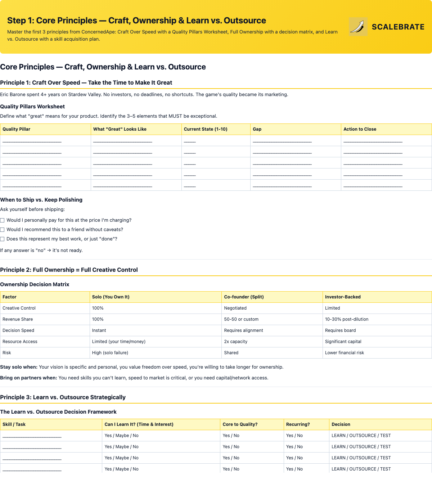Click the 'Step 1: Core Principles' page title

136,21
